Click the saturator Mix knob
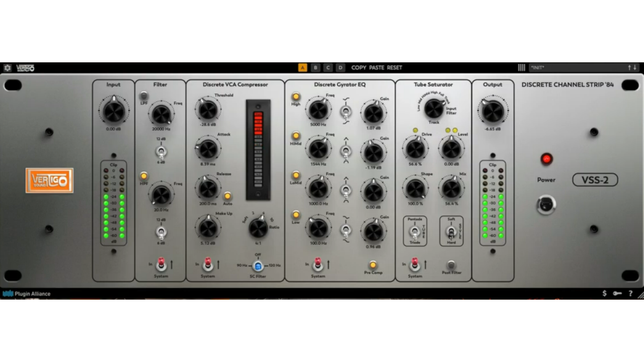This screenshot has height=362, width=644. tap(451, 189)
